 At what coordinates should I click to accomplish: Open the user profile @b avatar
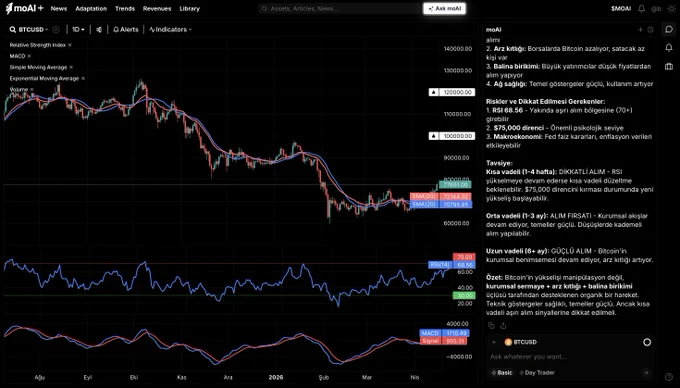click(x=656, y=9)
